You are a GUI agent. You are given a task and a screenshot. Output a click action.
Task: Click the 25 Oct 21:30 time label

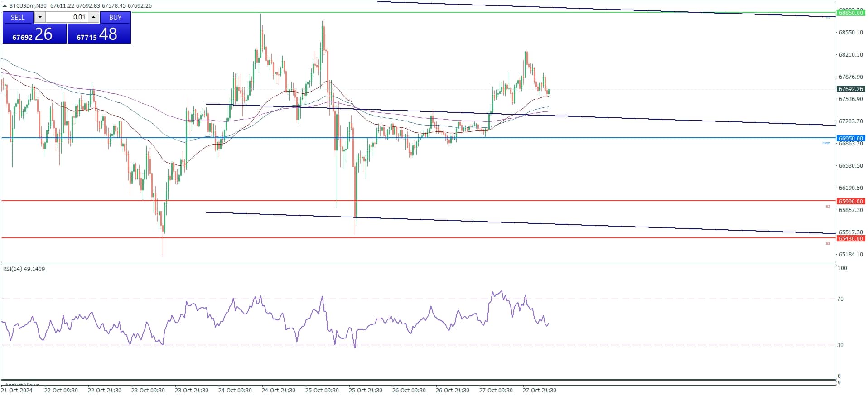pos(366,391)
